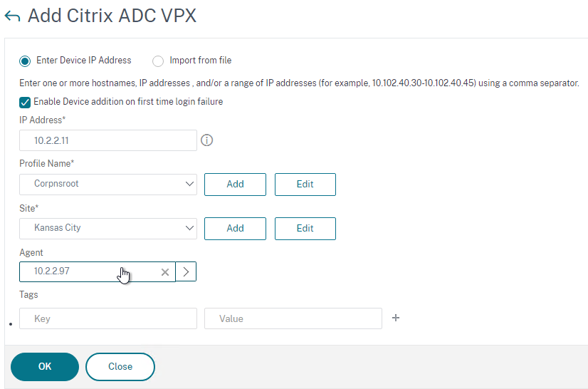This screenshot has width=588, height=389.
Task: Click the OK button
Action: [45, 366]
